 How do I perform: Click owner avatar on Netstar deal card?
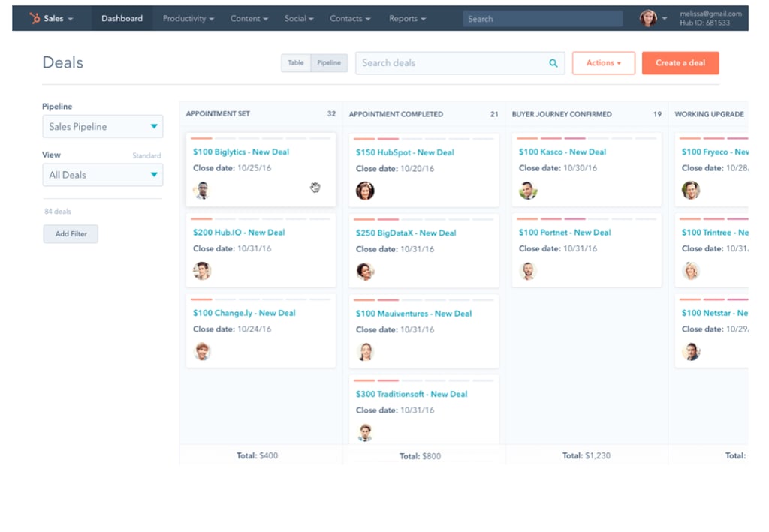tap(691, 351)
